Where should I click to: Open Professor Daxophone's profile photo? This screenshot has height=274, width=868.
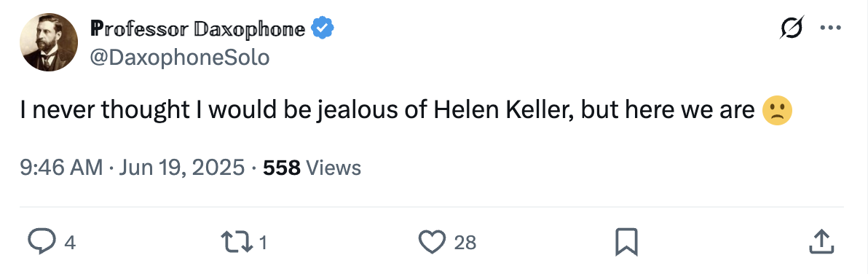click(x=50, y=42)
